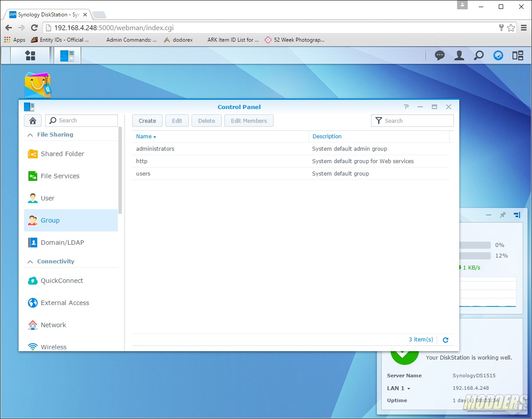
Task: Open the dodorex bookmark
Action: point(178,39)
